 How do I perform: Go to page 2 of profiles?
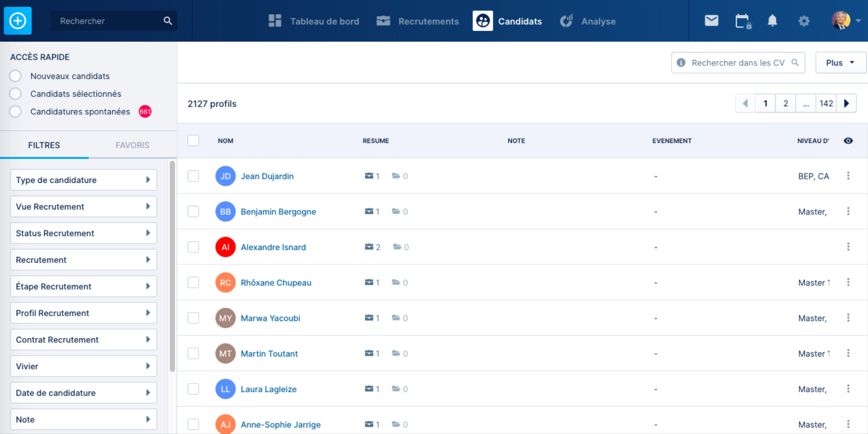click(786, 103)
